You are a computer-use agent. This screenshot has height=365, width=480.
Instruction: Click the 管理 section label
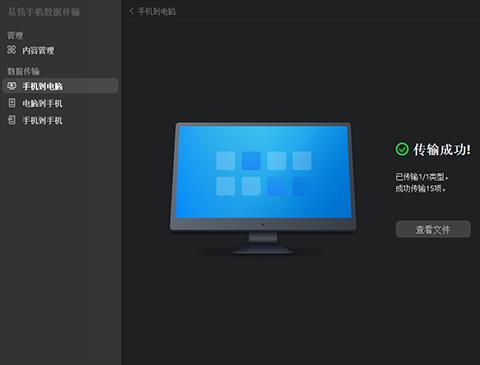click(15, 35)
